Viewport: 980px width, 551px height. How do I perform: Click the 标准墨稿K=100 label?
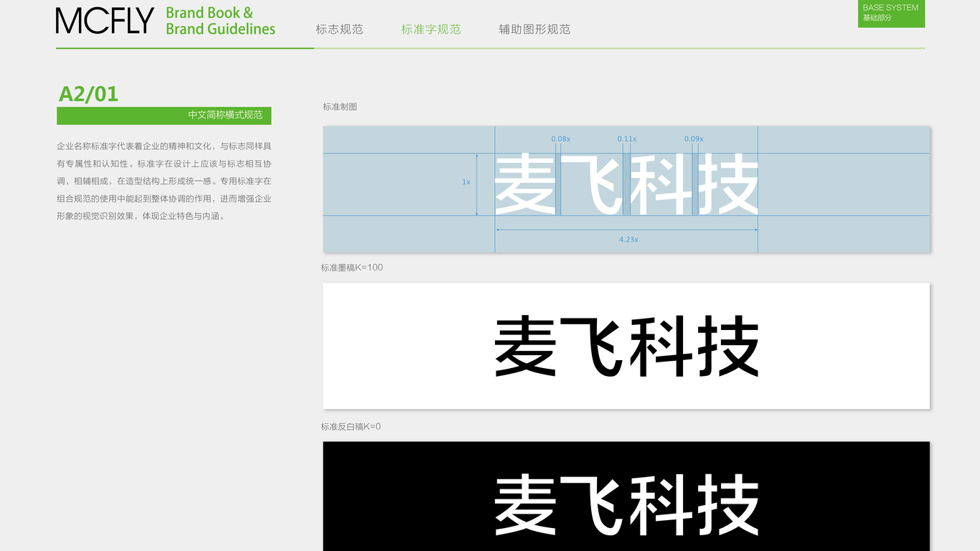coord(352,268)
